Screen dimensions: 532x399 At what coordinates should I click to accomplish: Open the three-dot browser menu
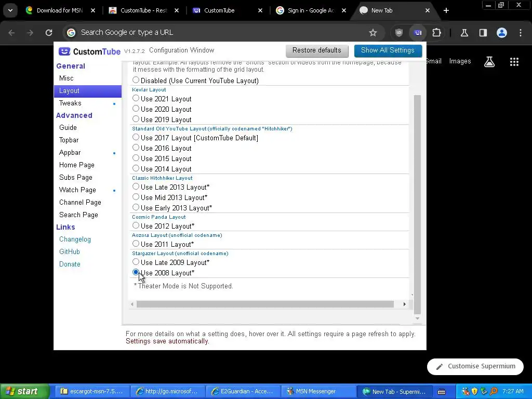click(521, 33)
